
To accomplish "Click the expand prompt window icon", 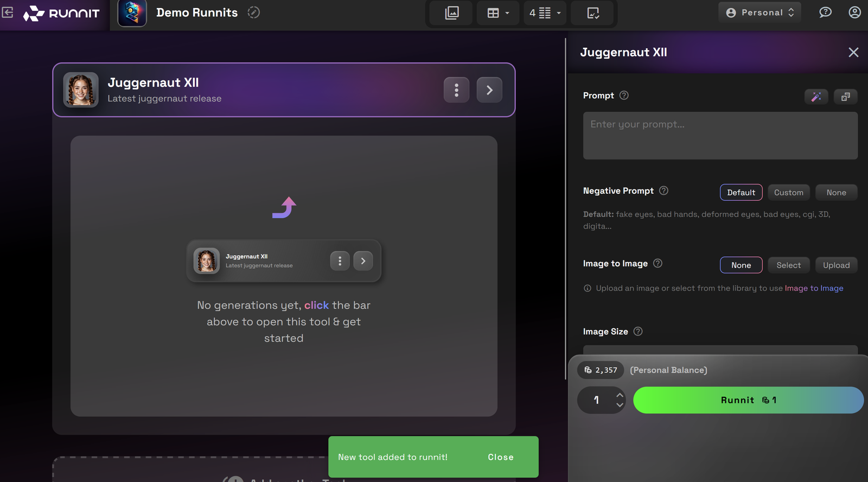I will [845, 97].
